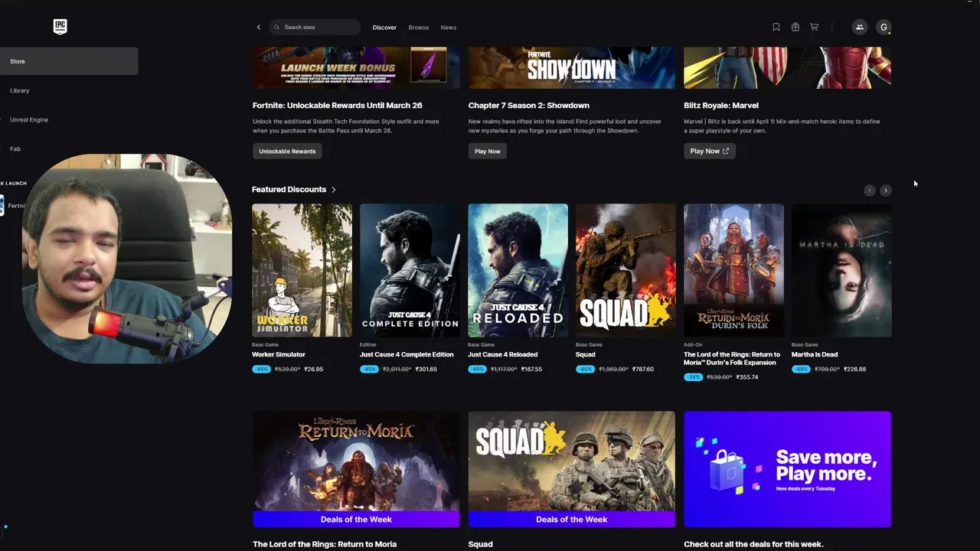Click the Squad caption below deals banner
980x551 pixels.
(481, 544)
